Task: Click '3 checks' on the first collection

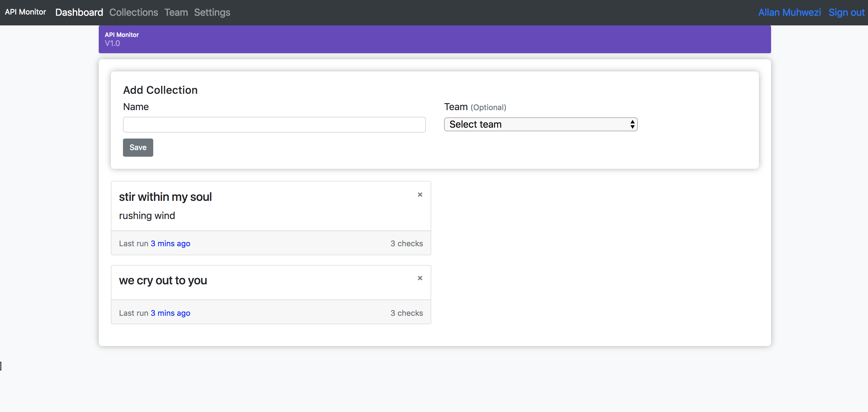Action: click(x=406, y=244)
